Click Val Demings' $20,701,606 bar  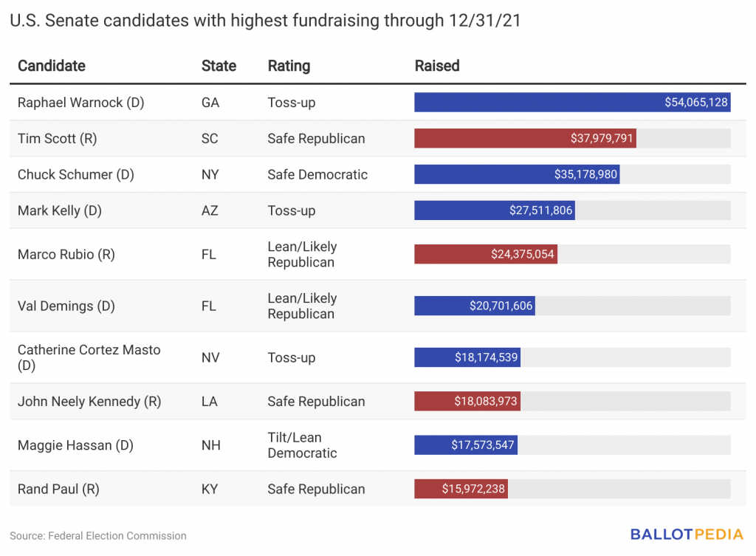point(475,306)
